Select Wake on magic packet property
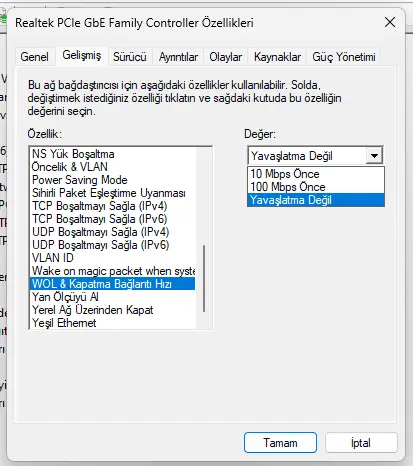413x466 pixels. coord(113,271)
